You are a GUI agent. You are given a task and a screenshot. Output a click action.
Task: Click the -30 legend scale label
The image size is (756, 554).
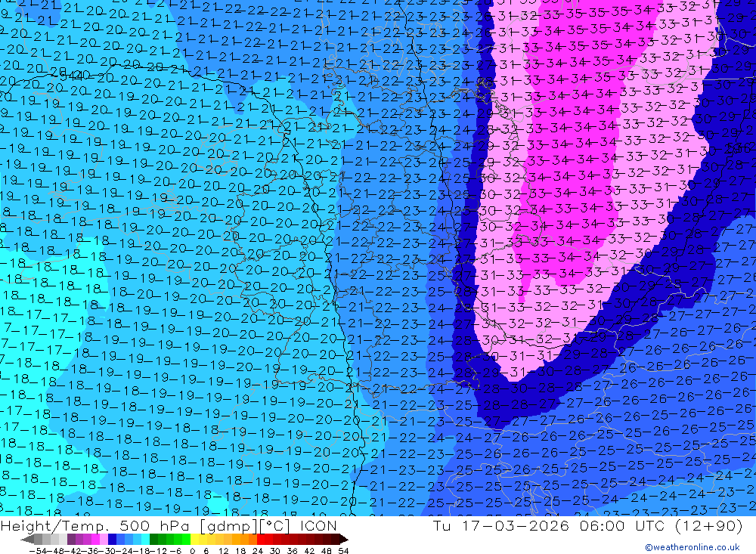pyautogui.click(x=107, y=551)
